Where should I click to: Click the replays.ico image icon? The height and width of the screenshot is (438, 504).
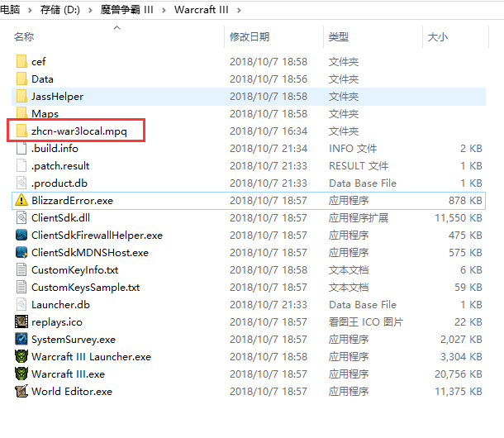coord(21,322)
